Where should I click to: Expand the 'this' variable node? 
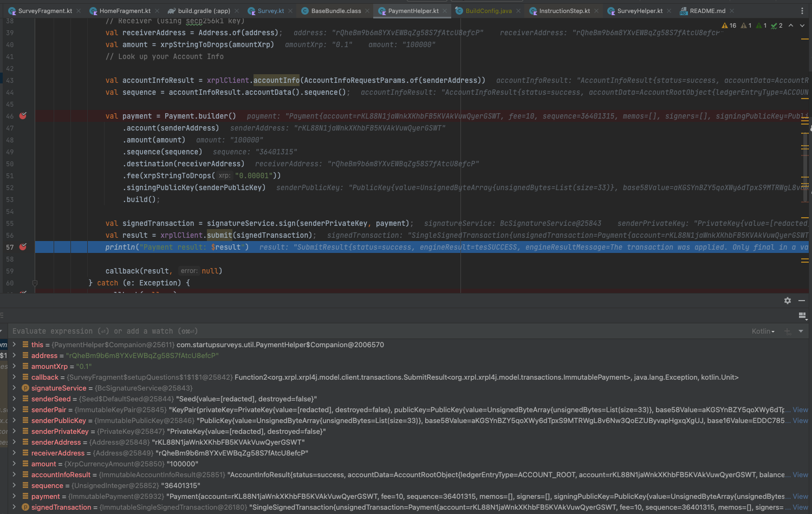coord(14,344)
